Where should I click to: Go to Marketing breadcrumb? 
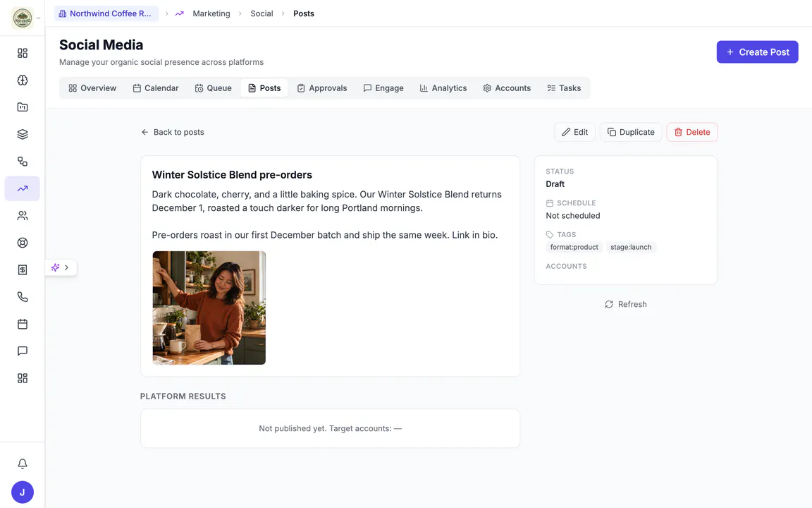coord(211,13)
